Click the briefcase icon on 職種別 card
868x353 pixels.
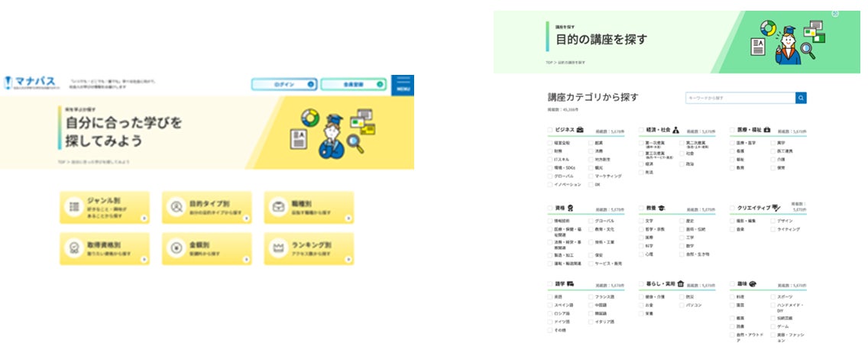(278, 206)
